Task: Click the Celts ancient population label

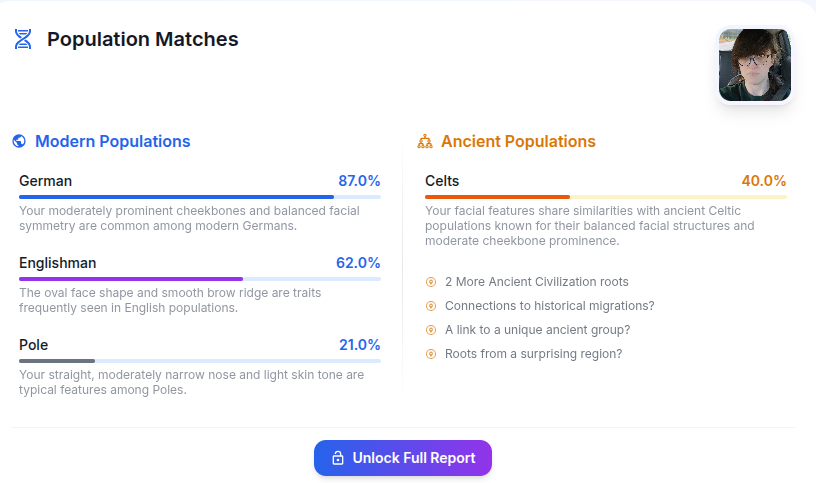Action: click(442, 181)
